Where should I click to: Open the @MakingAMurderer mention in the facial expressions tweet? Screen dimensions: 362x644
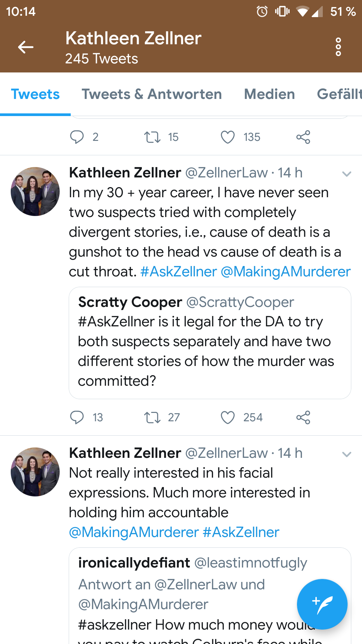click(134, 532)
